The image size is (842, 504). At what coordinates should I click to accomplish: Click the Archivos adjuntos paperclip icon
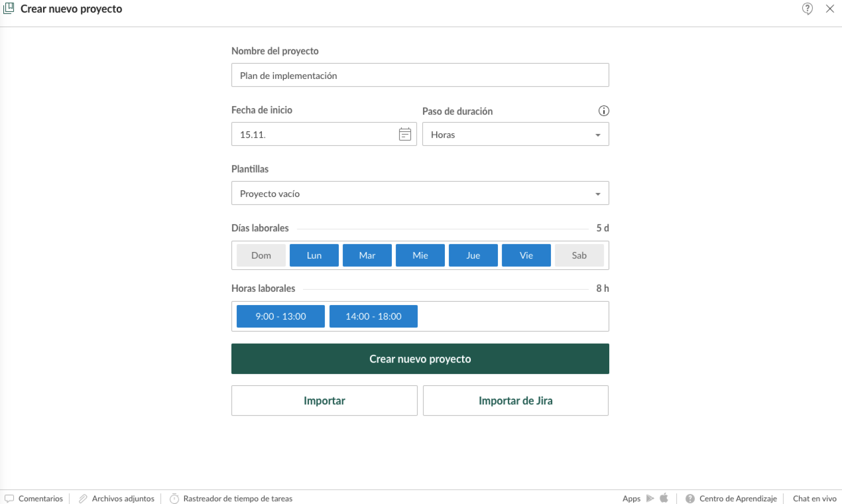(x=84, y=498)
